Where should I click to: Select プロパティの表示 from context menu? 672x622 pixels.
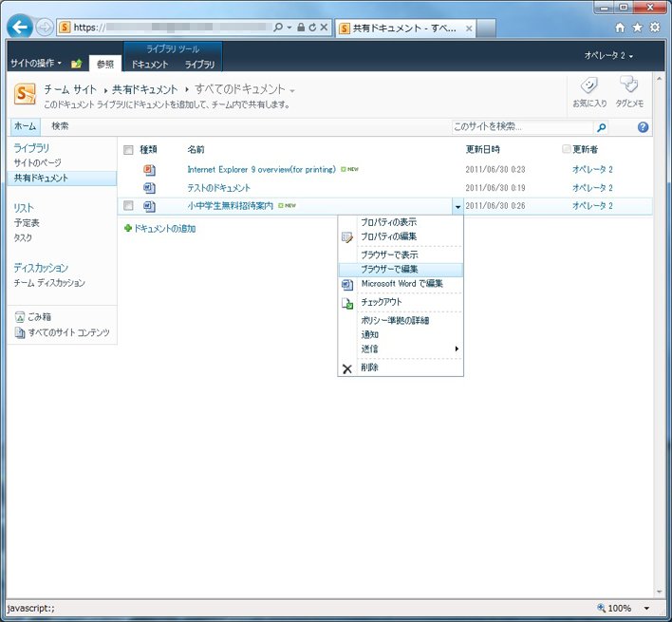(x=401, y=222)
